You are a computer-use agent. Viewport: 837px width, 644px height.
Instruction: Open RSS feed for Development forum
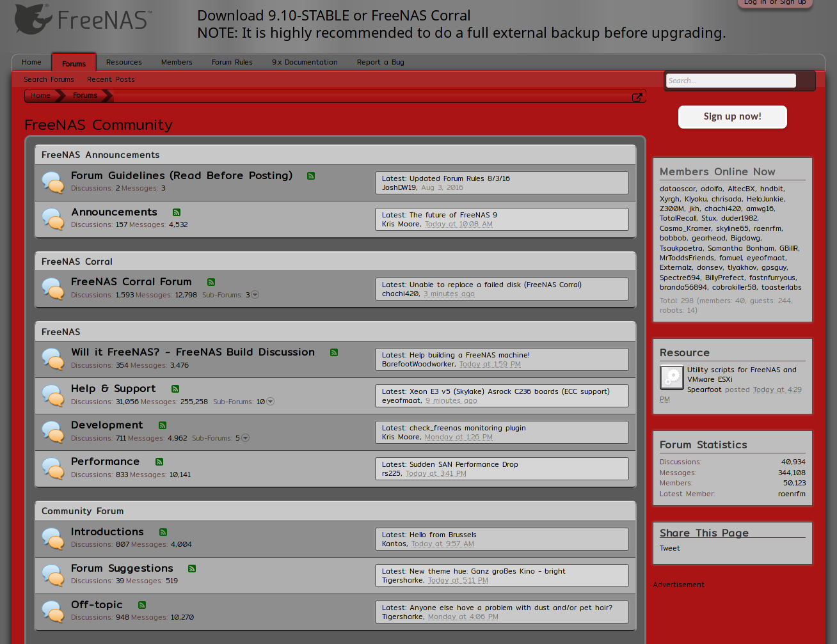tap(163, 425)
